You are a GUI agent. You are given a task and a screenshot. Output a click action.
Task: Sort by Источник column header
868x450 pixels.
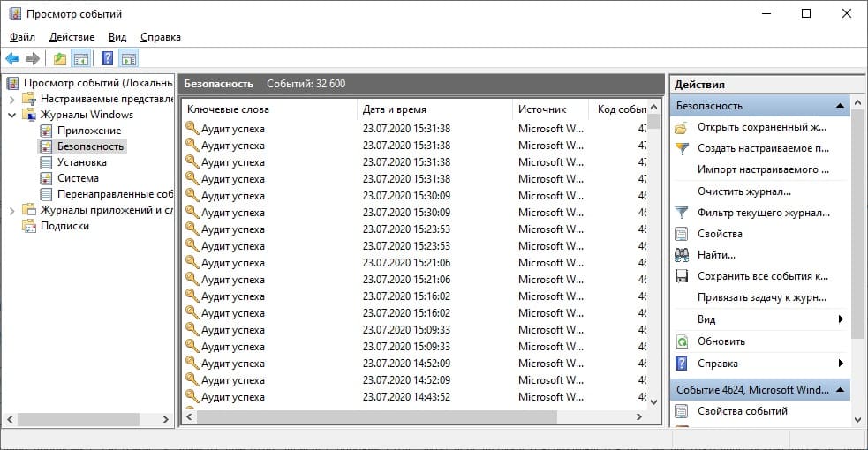click(x=552, y=109)
